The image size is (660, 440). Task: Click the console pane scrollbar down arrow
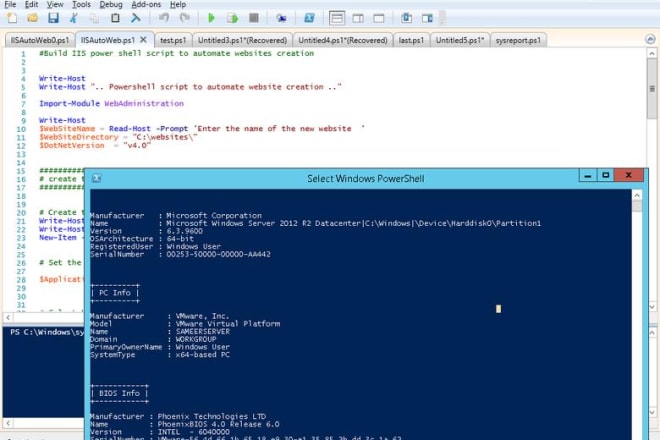(x=652, y=412)
